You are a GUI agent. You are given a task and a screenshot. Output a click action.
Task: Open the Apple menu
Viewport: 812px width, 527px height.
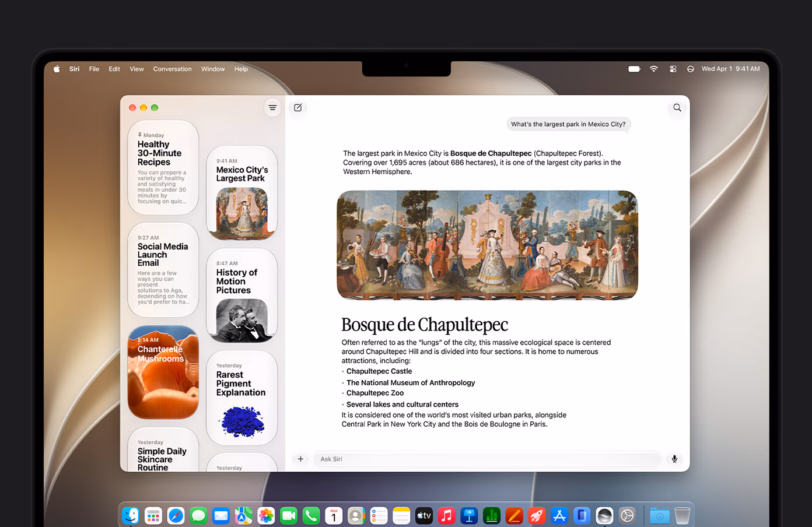coord(57,69)
